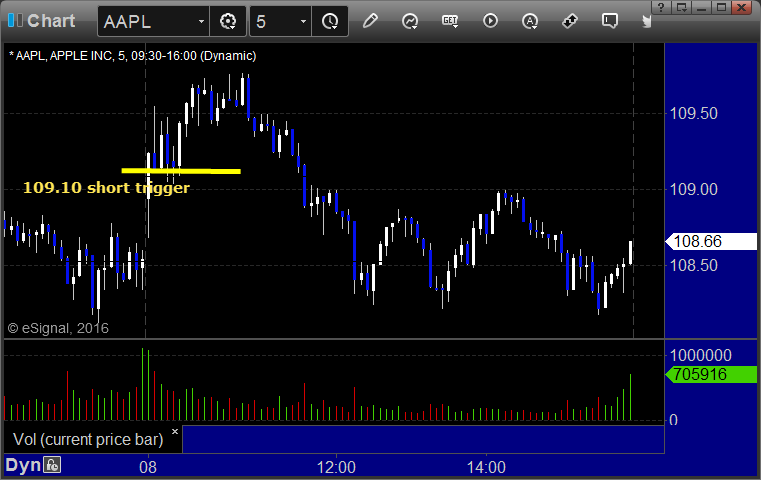Click the 108.50 price axis label
Image resolution: width=761 pixels, height=480 pixels.
click(694, 265)
